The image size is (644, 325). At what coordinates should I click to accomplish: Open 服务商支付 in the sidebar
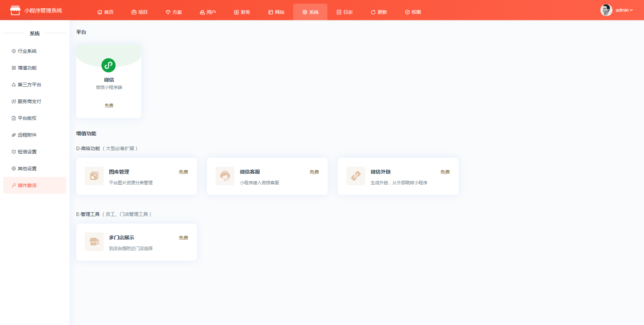click(35, 101)
